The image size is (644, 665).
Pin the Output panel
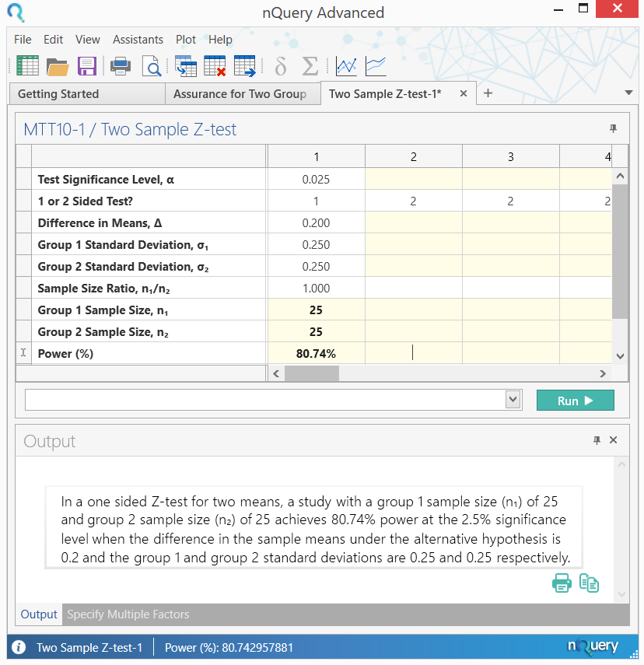click(x=596, y=440)
